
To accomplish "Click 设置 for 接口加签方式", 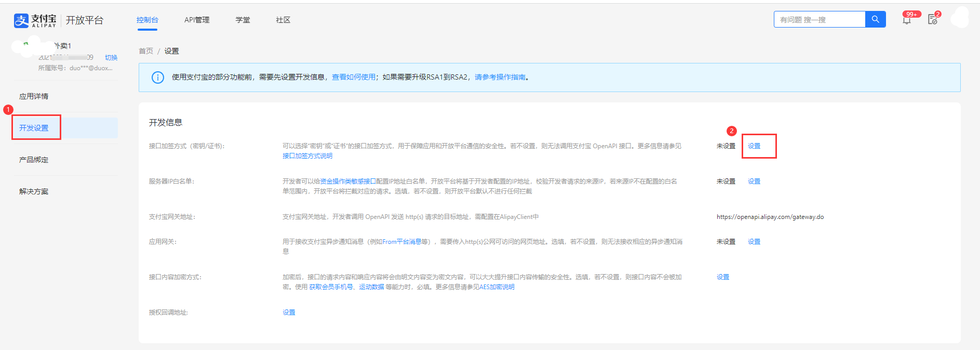I will (x=754, y=146).
